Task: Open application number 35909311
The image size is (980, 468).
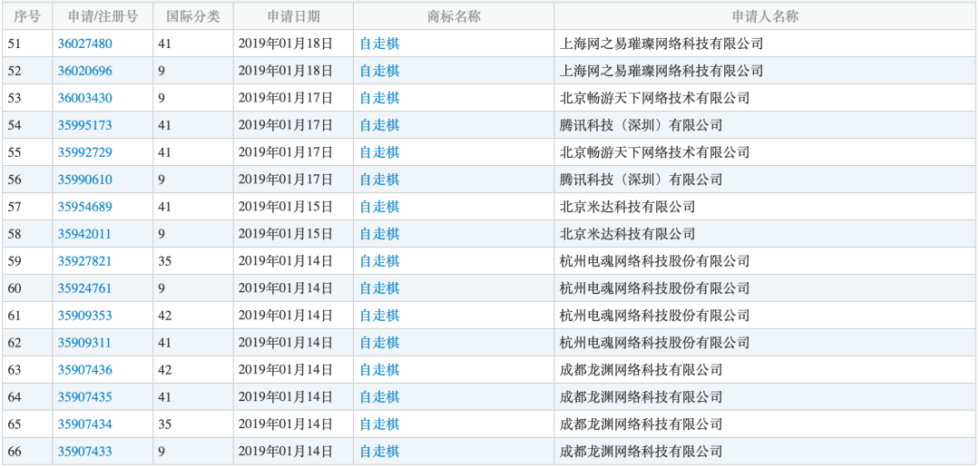Action: (x=85, y=343)
